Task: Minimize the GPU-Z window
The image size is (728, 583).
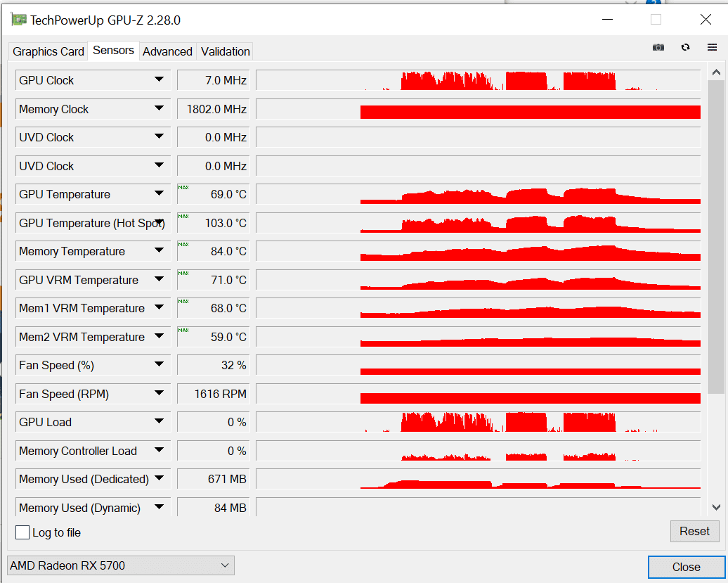Action: (x=607, y=20)
